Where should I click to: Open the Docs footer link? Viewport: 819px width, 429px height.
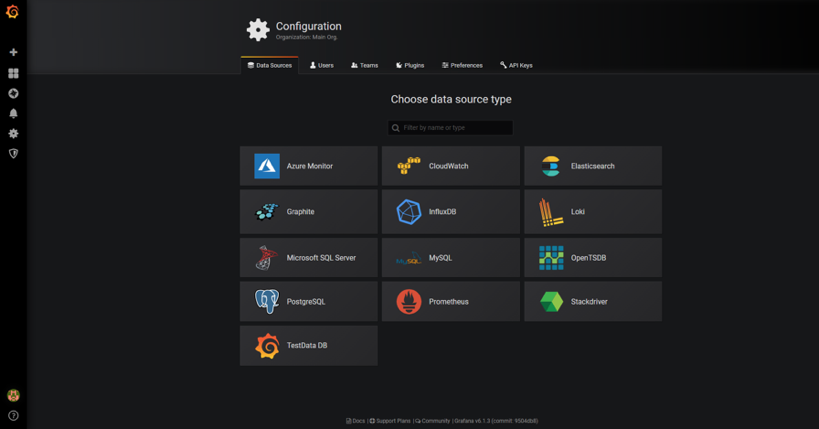356,421
